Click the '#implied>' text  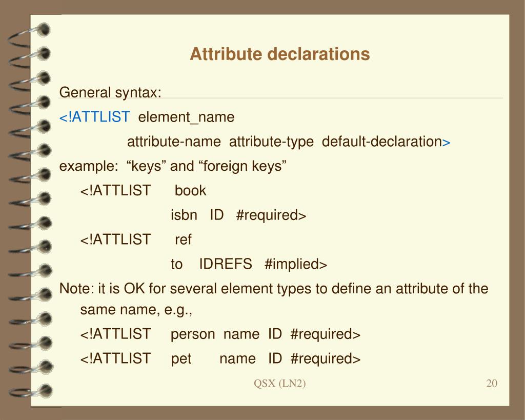coord(296,264)
